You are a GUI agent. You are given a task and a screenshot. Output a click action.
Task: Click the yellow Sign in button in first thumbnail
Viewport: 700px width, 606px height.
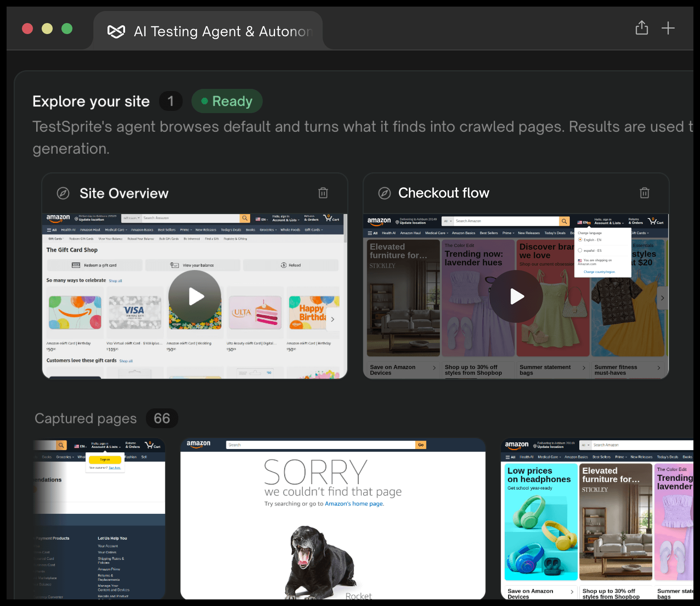pyautogui.click(x=105, y=460)
